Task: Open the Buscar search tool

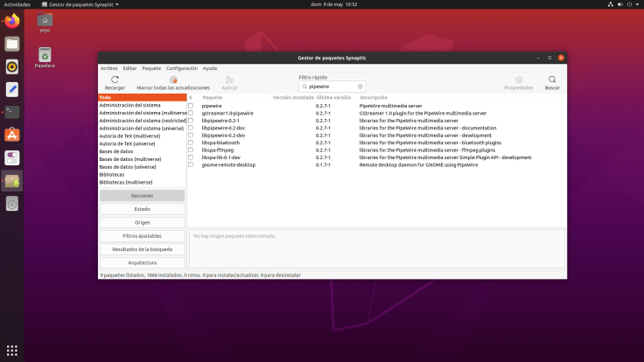Action: click(x=552, y=80)
